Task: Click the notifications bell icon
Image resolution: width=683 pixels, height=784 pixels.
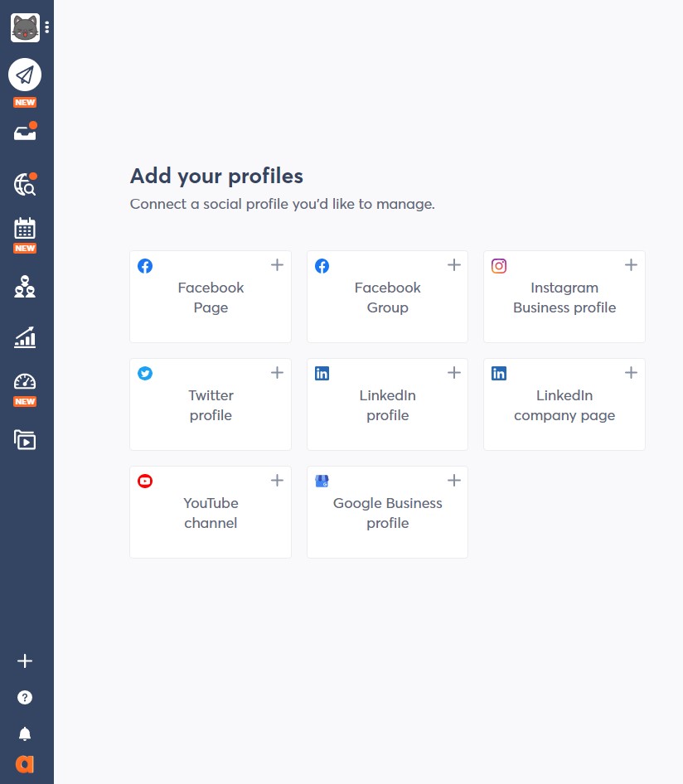Action: coord(25,733)
